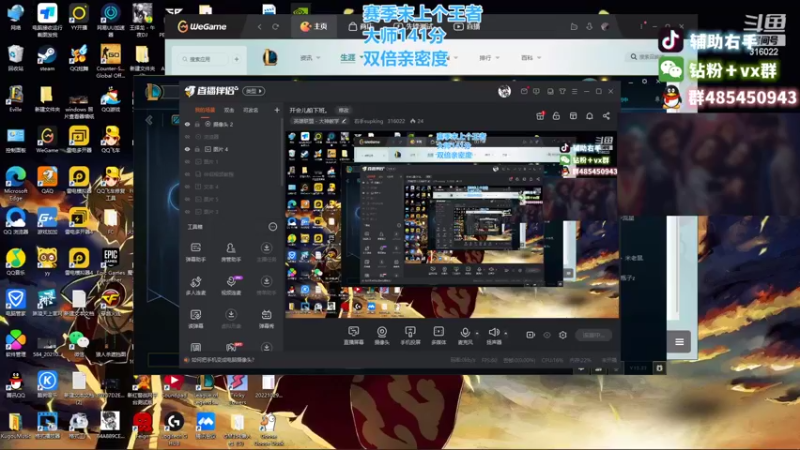
Task: Click the user avatar in title bar
Action: click(x=504, y=91)
